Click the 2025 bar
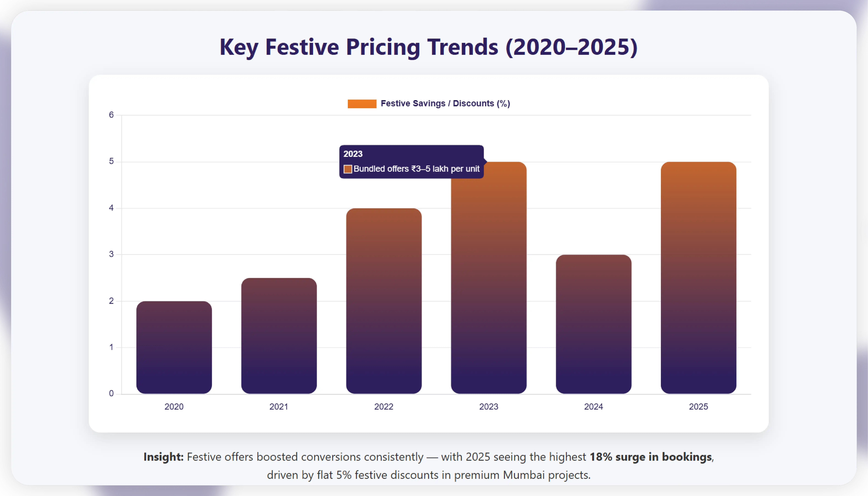The image size is (868, 496). click(x=698, y=278)
